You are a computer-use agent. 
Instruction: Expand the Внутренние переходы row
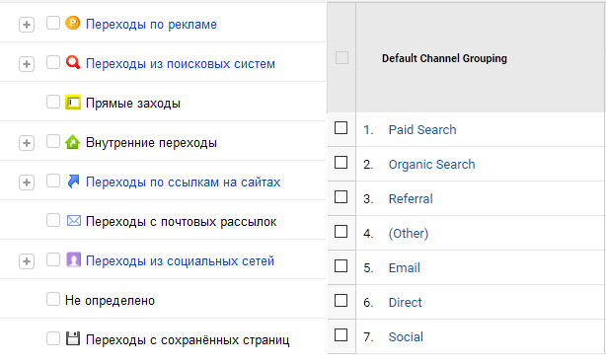click(27, 143)
